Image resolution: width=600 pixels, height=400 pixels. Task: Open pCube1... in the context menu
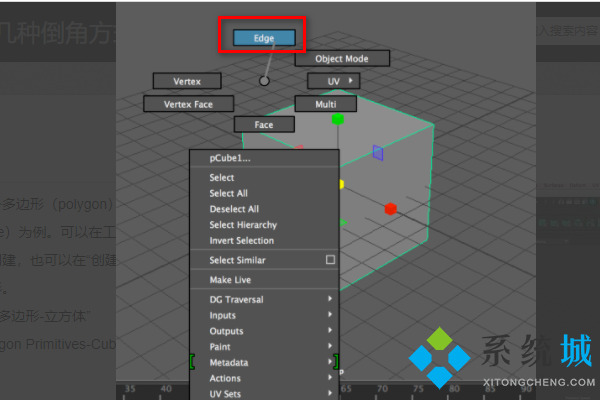230,158
